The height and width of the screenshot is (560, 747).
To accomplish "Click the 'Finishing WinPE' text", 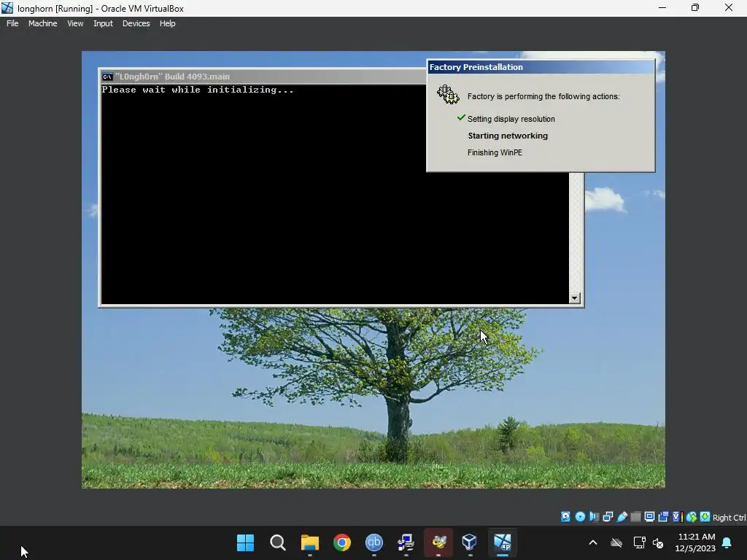I will pyautogui.click(x=495, y=152).
